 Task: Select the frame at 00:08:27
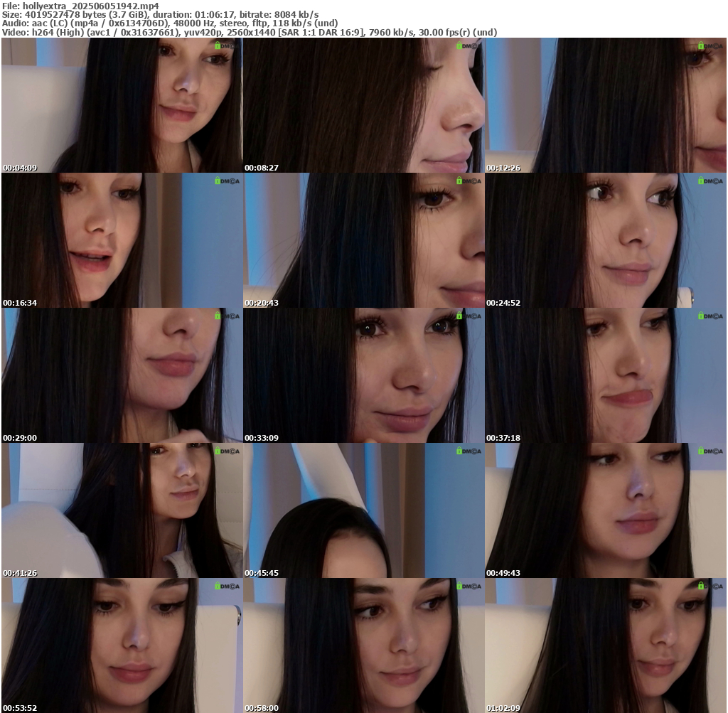click(363, 105)
